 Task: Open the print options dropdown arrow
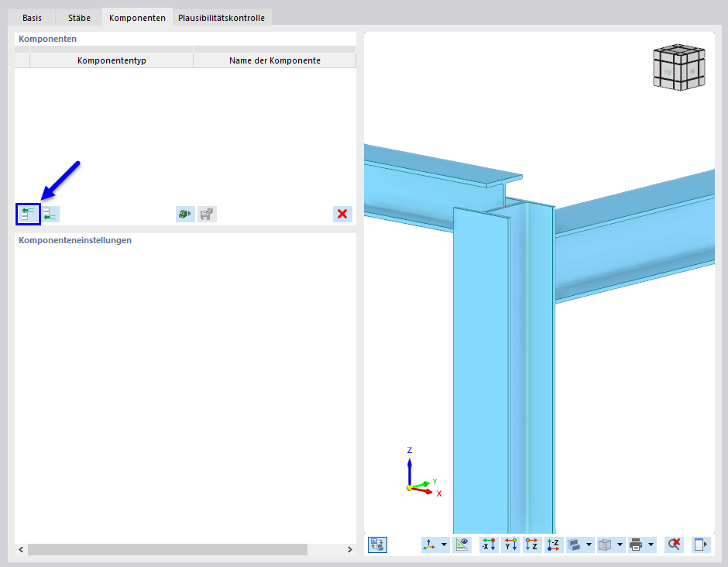(651, 545)
